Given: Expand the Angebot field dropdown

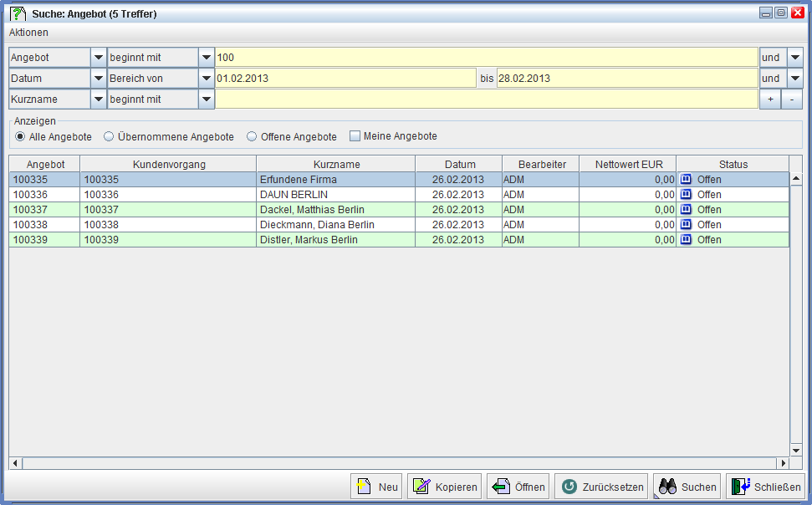Looking at the screenshot, I should click(98, 58).
